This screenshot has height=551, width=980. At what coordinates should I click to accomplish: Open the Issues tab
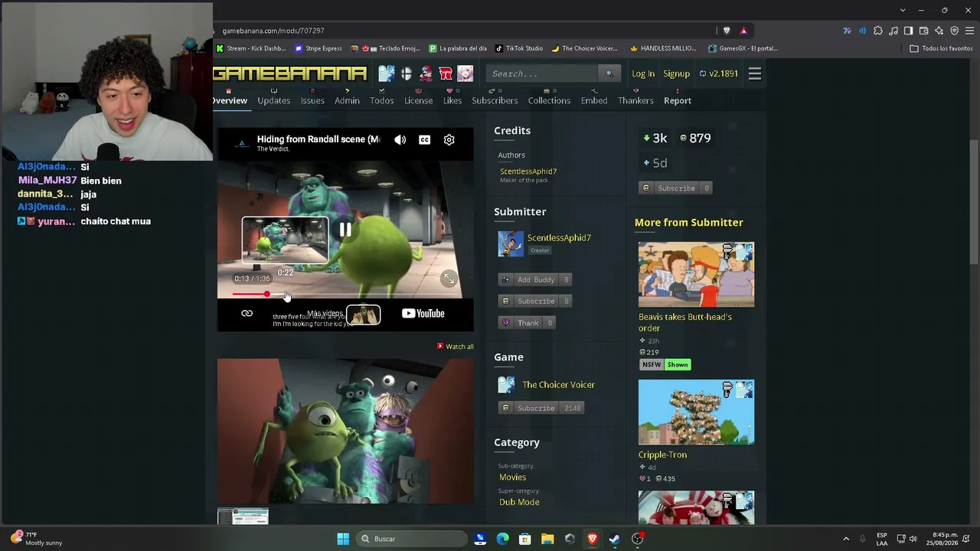(312, 100)
